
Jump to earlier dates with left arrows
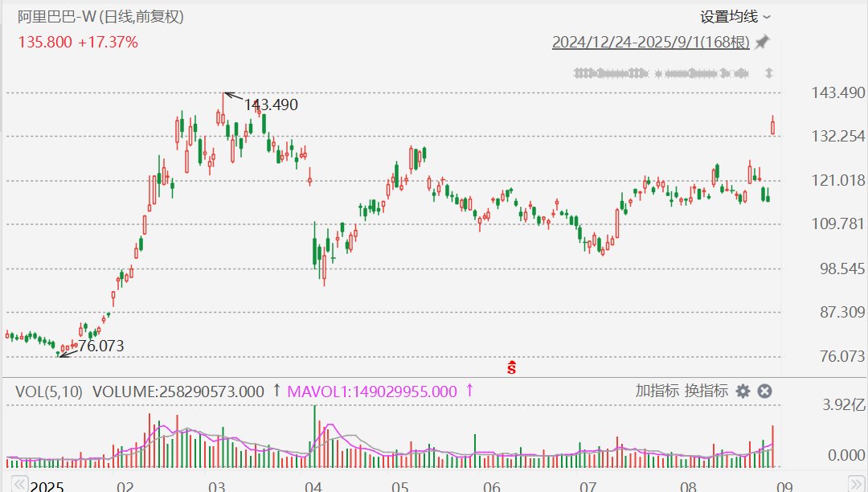click(18, 484)
